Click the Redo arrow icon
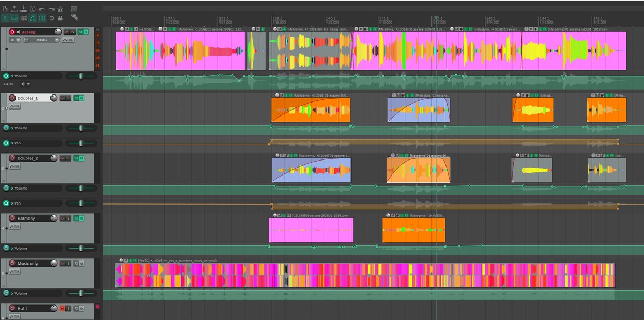 tap(51, 9)
